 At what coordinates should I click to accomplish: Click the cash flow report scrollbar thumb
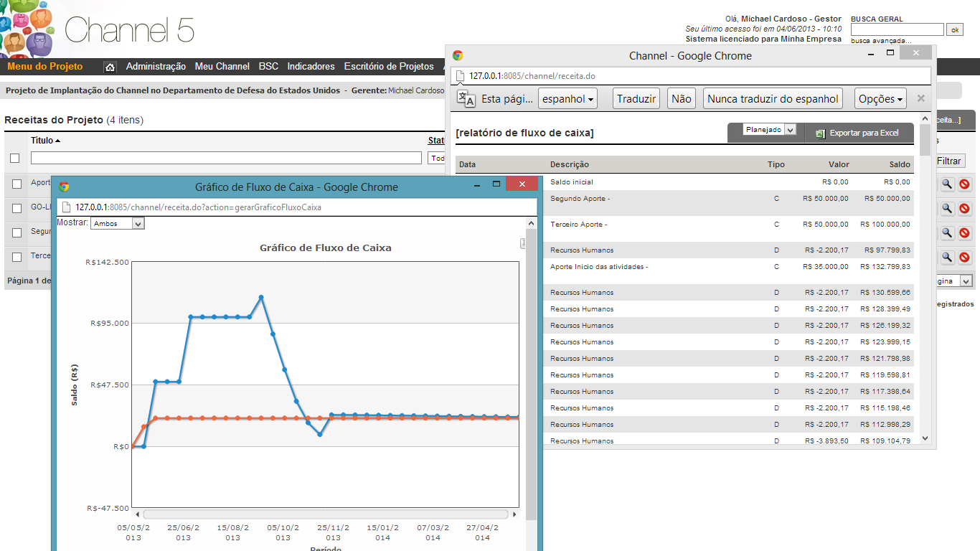click(x=925, y=140)
